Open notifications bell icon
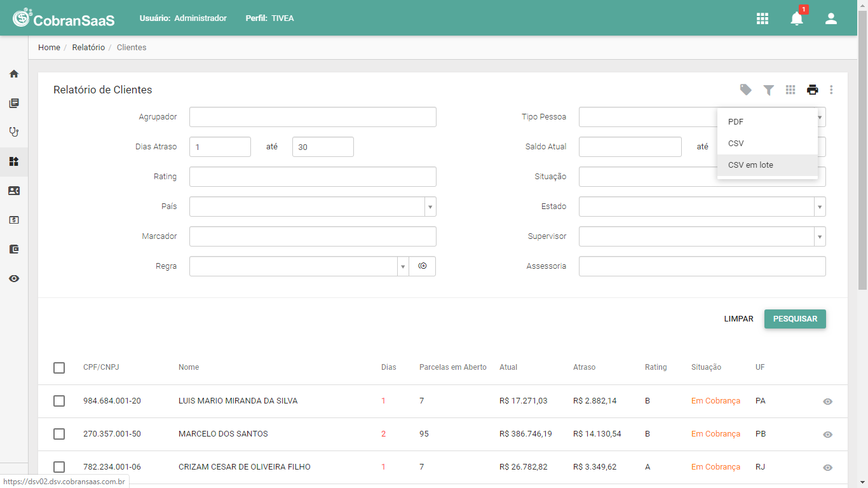868x488 pixels. (797, 18)
